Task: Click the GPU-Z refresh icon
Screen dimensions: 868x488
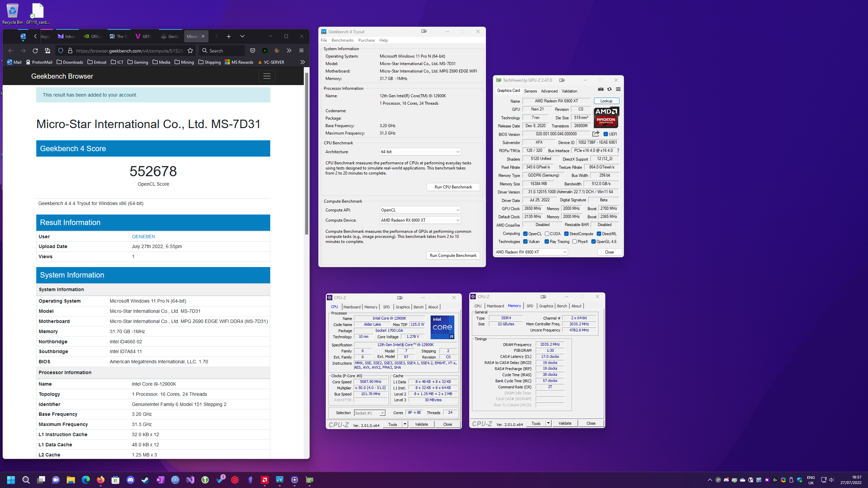Action: (609, 89)
